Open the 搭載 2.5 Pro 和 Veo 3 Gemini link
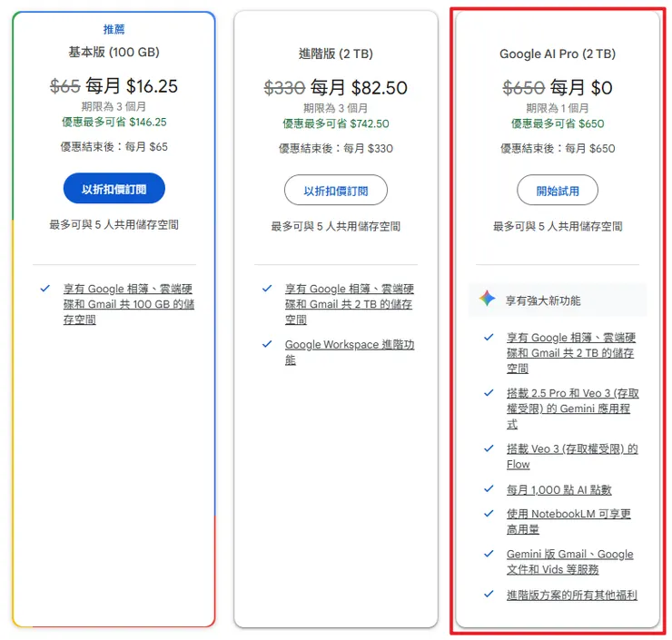The height and width of the screenshot is (640, 672). pos(573,409)
